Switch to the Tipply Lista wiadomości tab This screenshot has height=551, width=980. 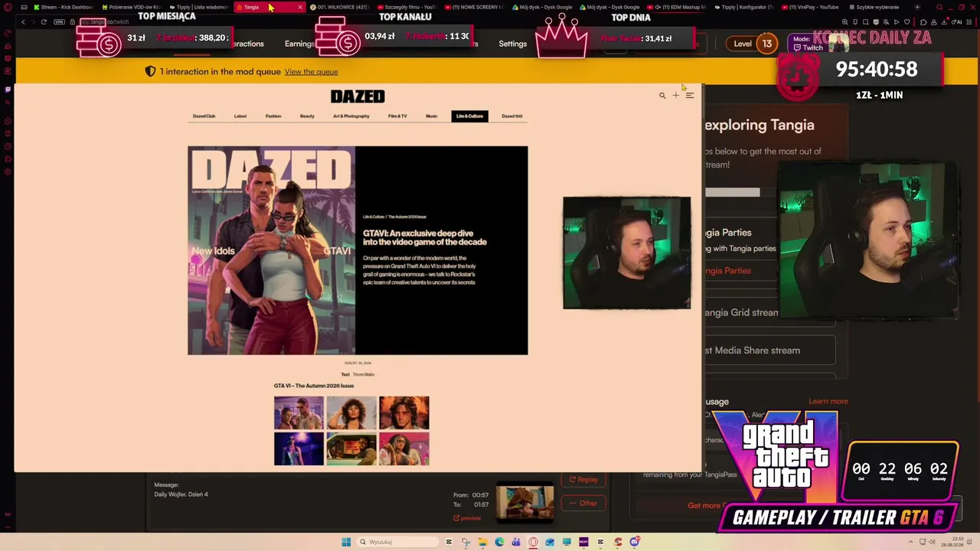[x=201, y=7]
